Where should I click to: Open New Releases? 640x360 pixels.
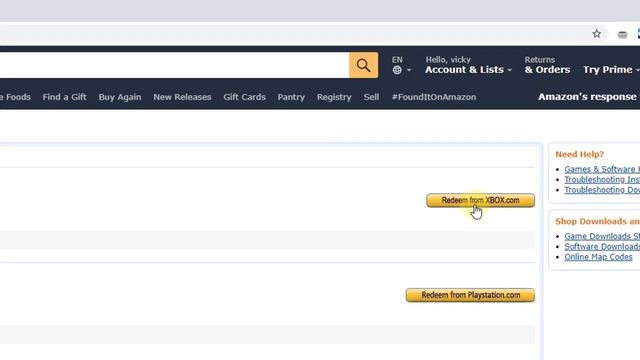182,97
